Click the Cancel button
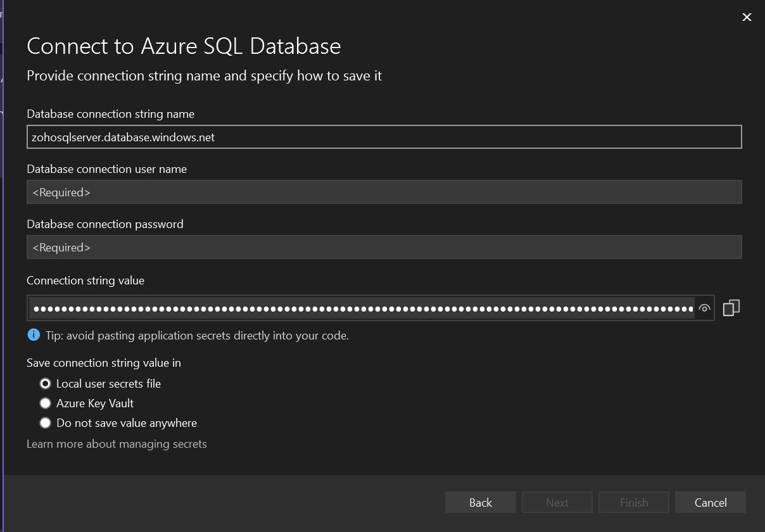Screen dimensions: 765x532 (x=710, y=502)
